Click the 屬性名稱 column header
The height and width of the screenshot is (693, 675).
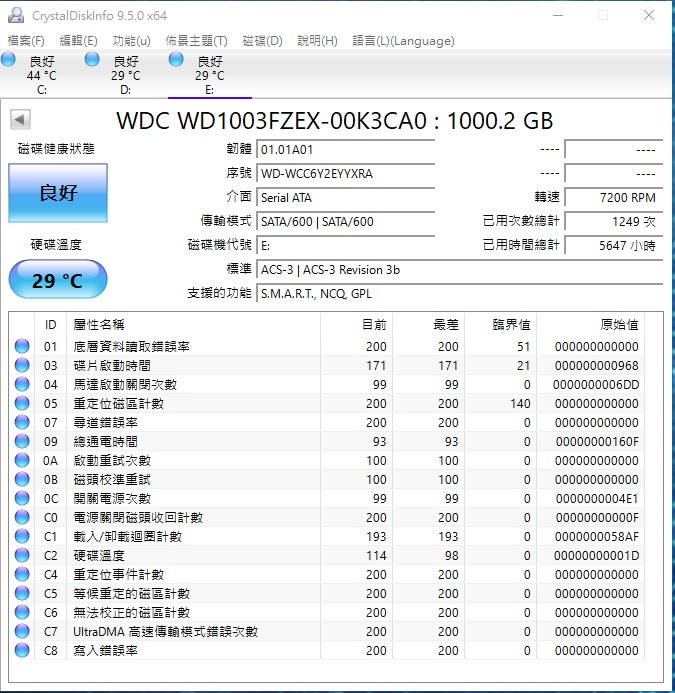(x=193, y=325)
